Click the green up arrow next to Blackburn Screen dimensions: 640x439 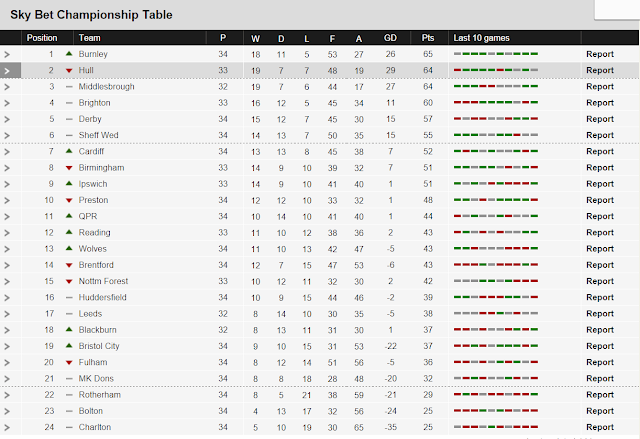[x=68, y=329]
